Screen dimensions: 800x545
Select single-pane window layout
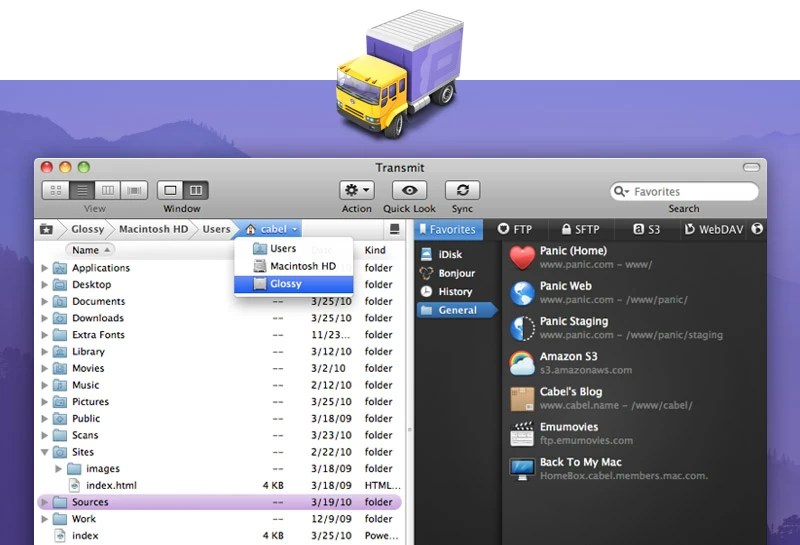[x=170, y=190]
